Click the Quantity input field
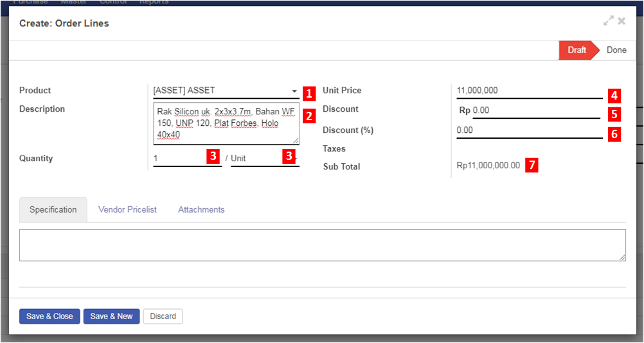 click(x=179, y=158)
